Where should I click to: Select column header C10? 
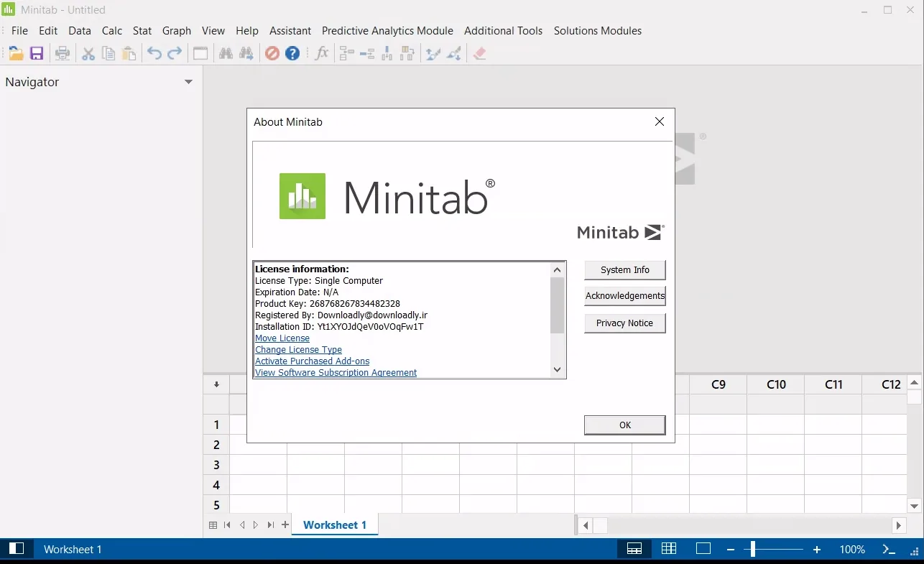pyautogui.click(x=776, y=384)
